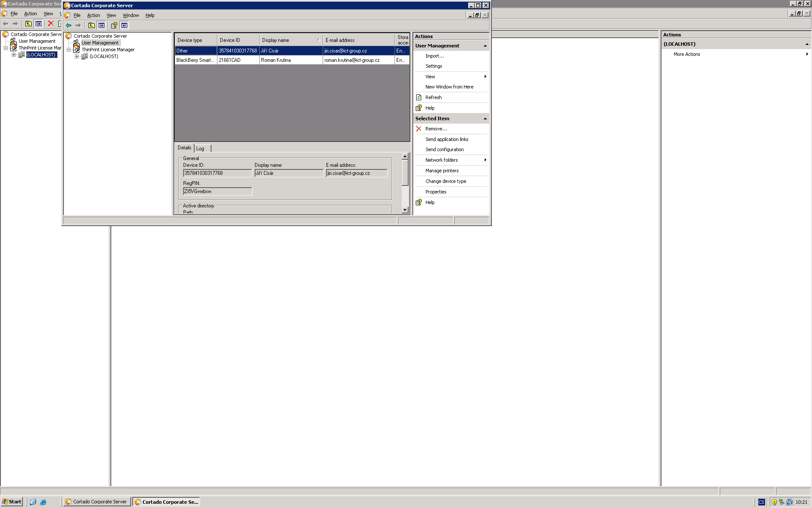This screenshot has height=508, width=812.
Task: Expand the (LOCALHOST) node in front tree
Action: coord(77,56)
